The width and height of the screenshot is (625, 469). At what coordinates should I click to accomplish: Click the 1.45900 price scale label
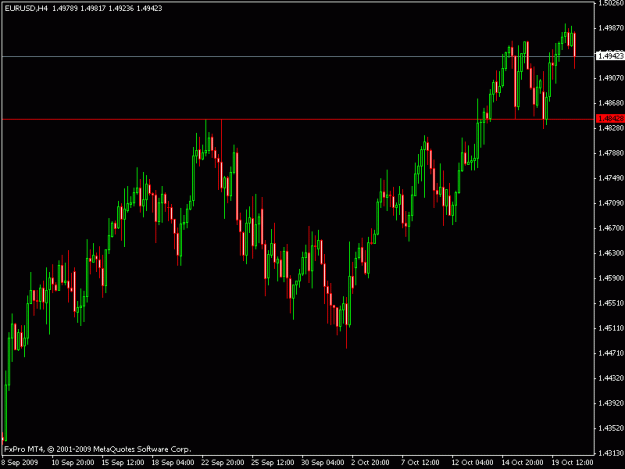tap(611, 278)
